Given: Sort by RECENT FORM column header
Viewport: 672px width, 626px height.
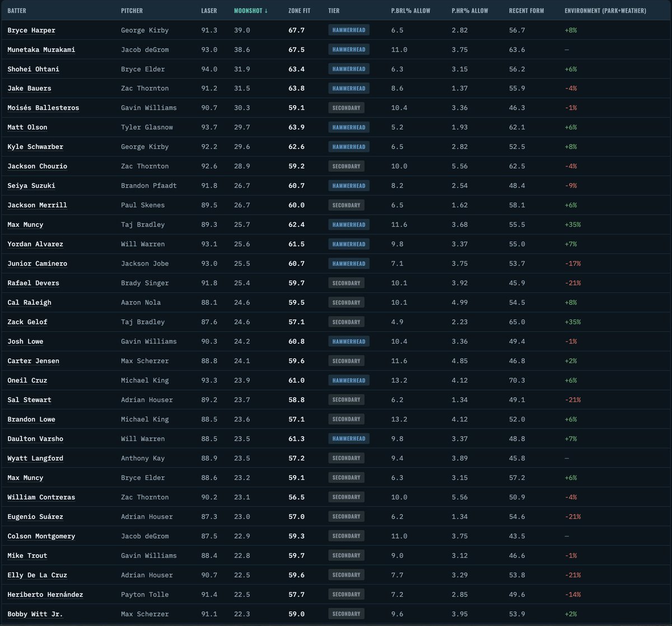Looking at the screenshot, I should click(x=526, y=11).
